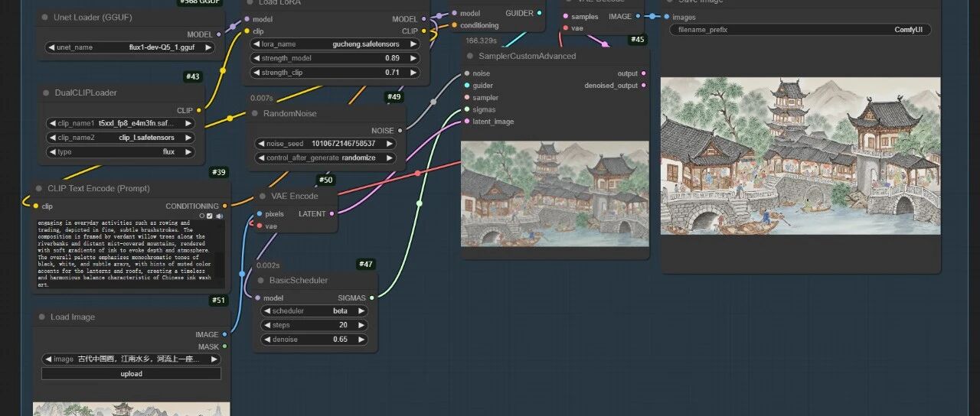The image size is (980, 416).
Task: Toggle control_after_generate randomize setting
Action: (325, 158)
